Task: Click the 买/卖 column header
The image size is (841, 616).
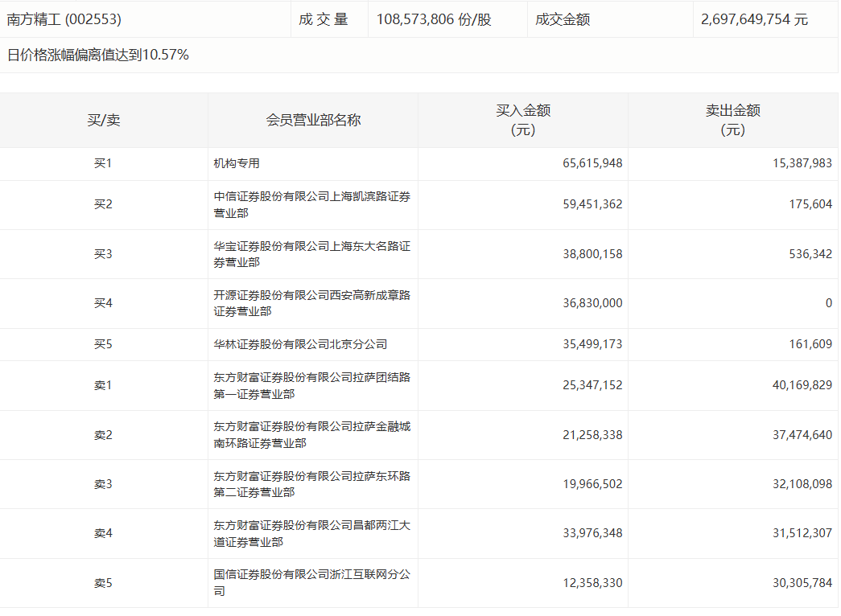Action: pyautogui.click(x=104, y=121)
